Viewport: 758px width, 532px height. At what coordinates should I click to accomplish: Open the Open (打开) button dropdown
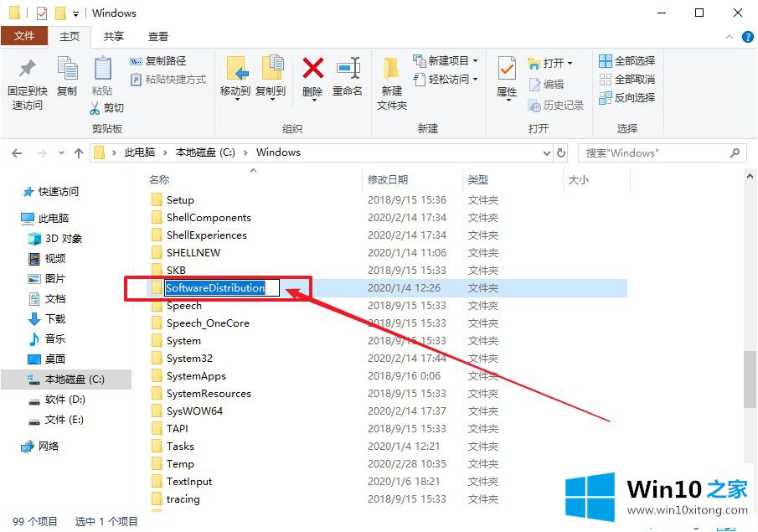570,64
